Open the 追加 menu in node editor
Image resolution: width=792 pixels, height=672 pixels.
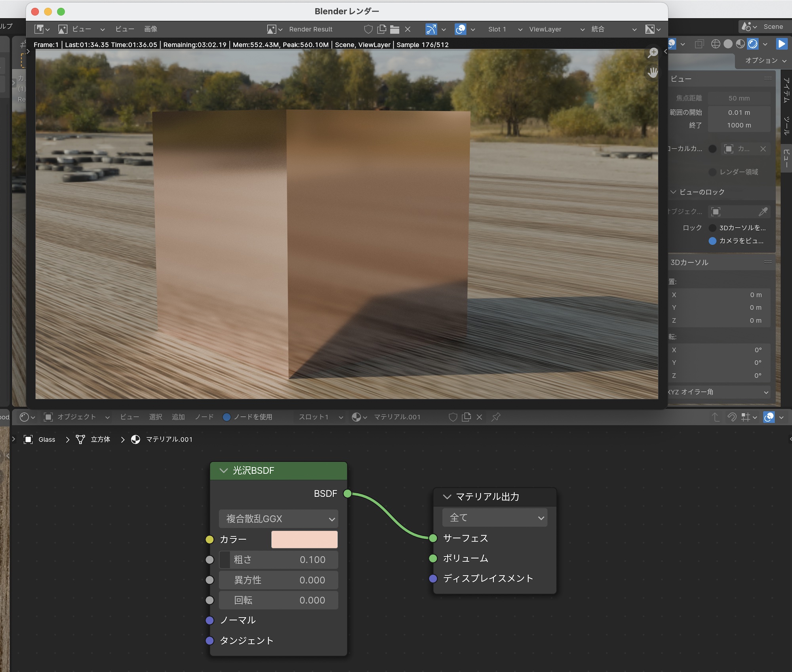click(x=178, y=417)
